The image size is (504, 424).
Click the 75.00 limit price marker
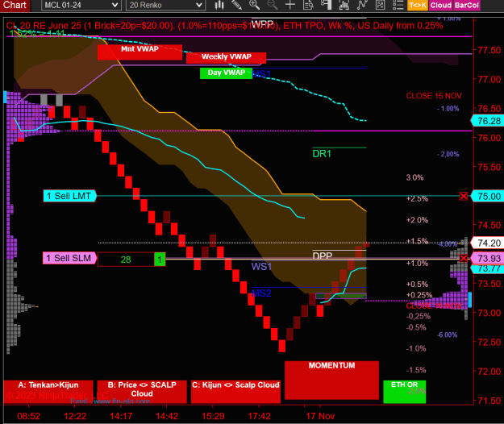pyautogui.click(x=489, y=196)
